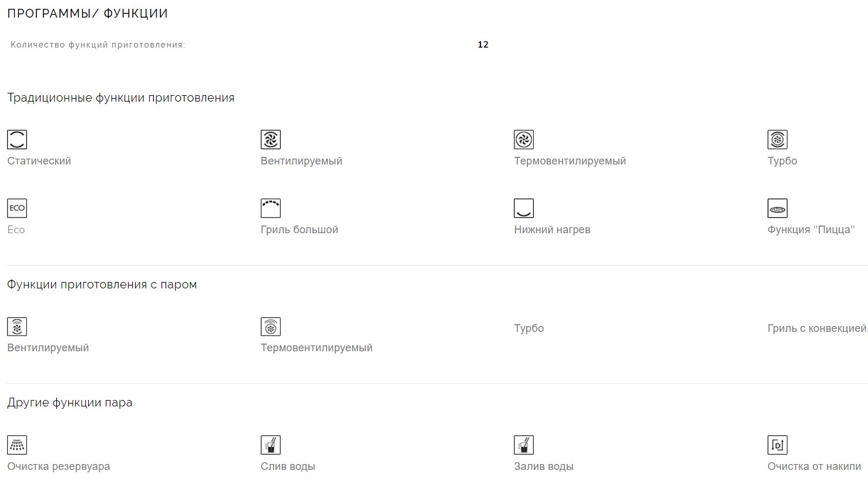The image size is (868, 484).
Task: Click the water drain icon
Action: (271, 445)
